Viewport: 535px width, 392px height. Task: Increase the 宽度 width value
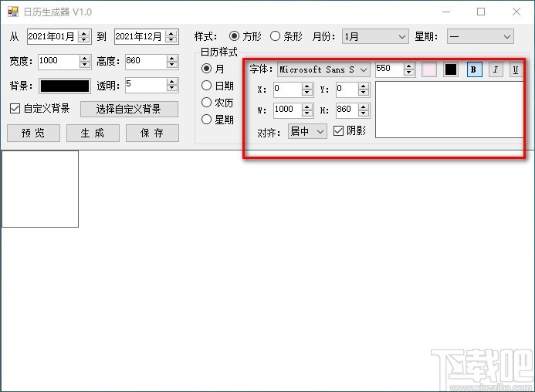[x=84, y=59]
